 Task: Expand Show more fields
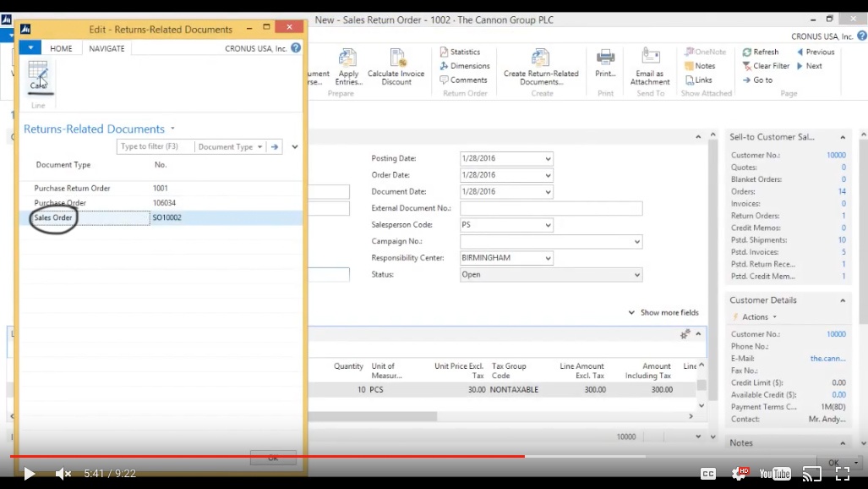(663, 313)
